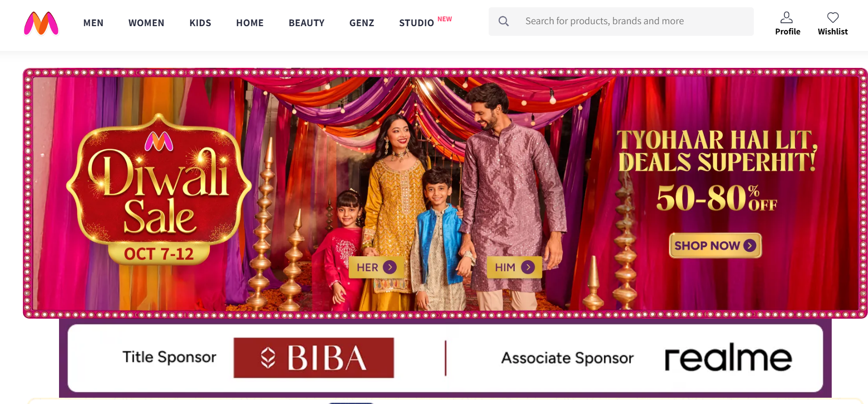The height and width of the screenshot is (404, 868).
Task: Go to the GENZ section
Action: click(362, 23)
